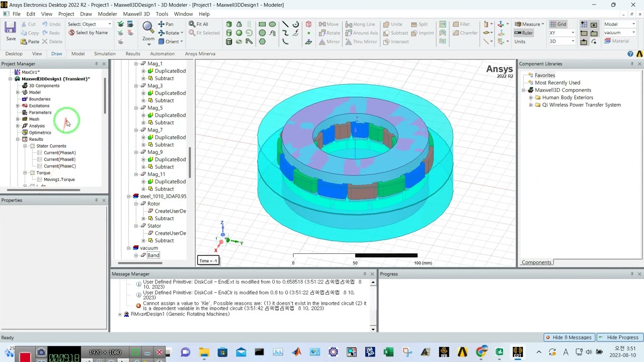Select the draw line tool
The width and height of the screenshot is (644, 362).
pos(285,24)
